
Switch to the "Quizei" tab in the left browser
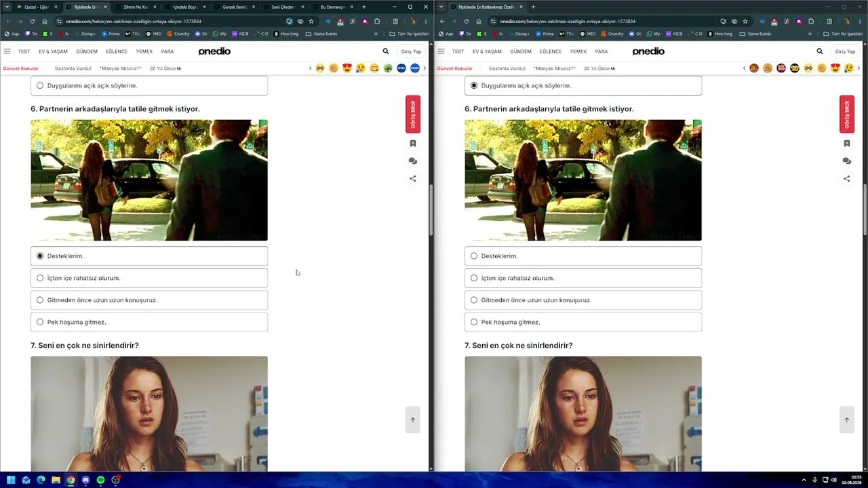(x=36, y=7)
